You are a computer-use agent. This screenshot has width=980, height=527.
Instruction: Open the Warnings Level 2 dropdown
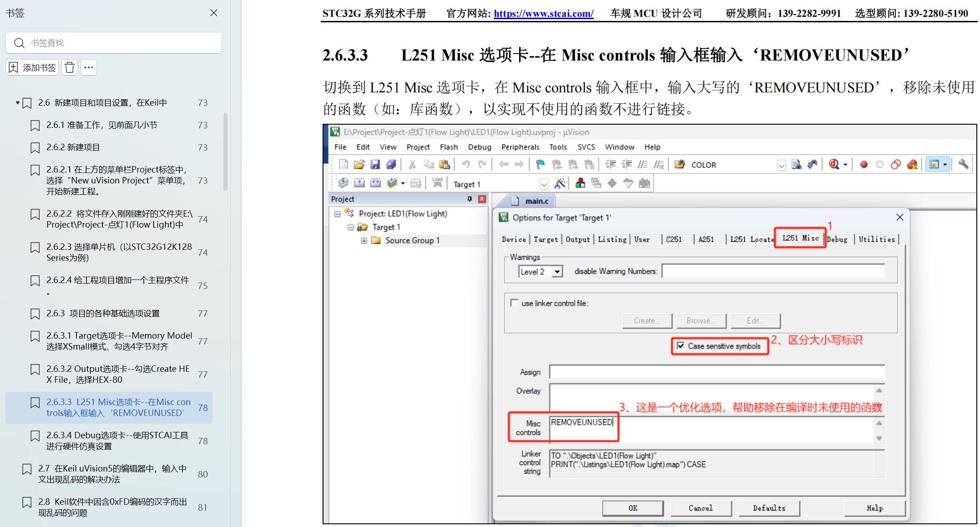pos(557,272)
